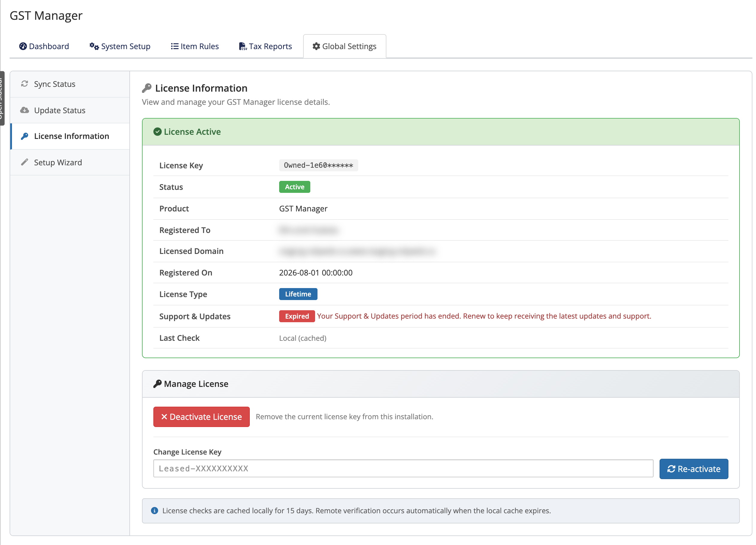Go to Item Rules tab
The width and height of the screenshot is (756, 545).
(x=195, y=46)
